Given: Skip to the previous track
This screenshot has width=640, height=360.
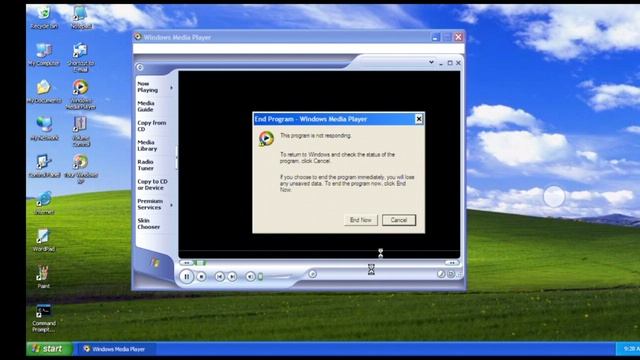Looking at the screenshot, I should coord(220,277).
